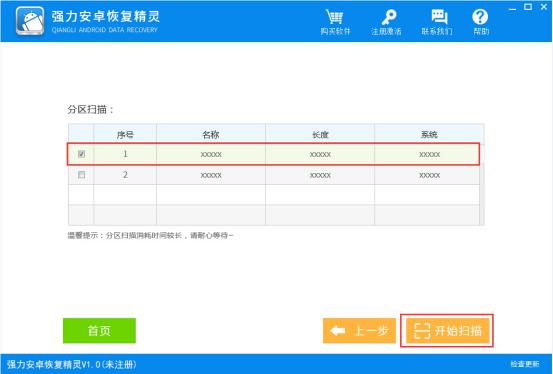Go back with the 上一步 button
The image size is (553, 374).
pyautogui.click(x=359, y=331)
